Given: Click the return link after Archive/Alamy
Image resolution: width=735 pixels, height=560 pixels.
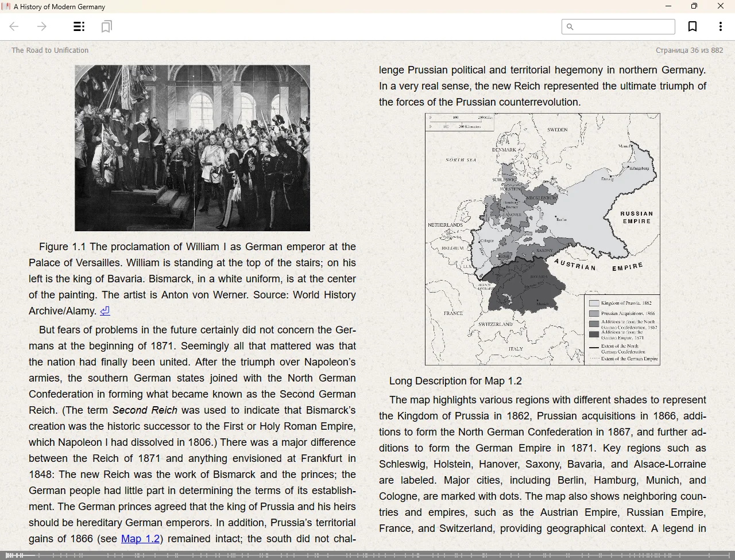Looking at the screenshot, I should pyautogui.click(x=105, y=311).
